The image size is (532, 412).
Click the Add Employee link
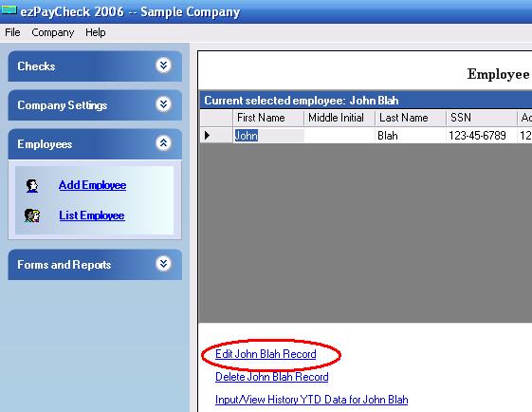pyautogui.click(x=92, y=185)
